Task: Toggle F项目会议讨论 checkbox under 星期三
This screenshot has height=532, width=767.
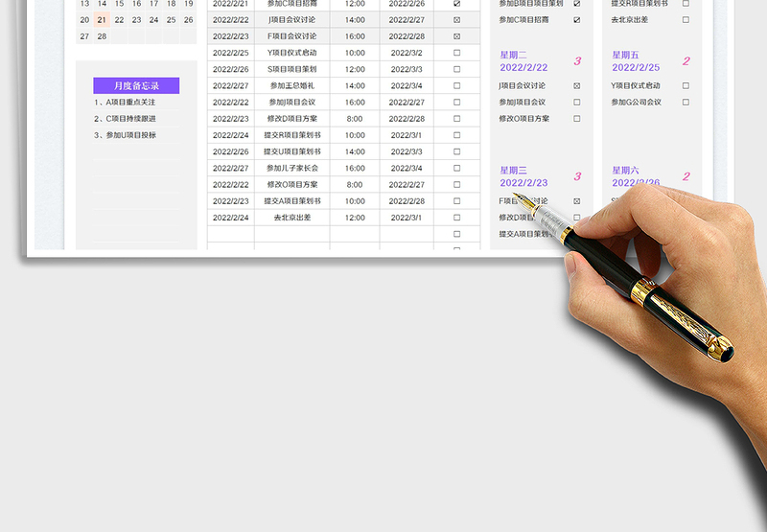Action: 577,201
